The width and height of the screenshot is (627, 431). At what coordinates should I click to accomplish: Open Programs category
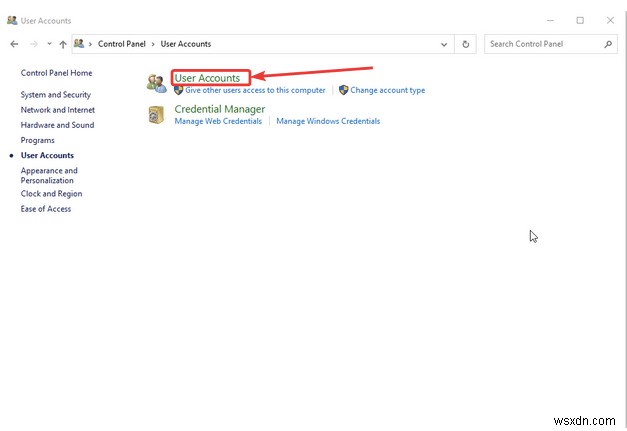tap(38, 140)
